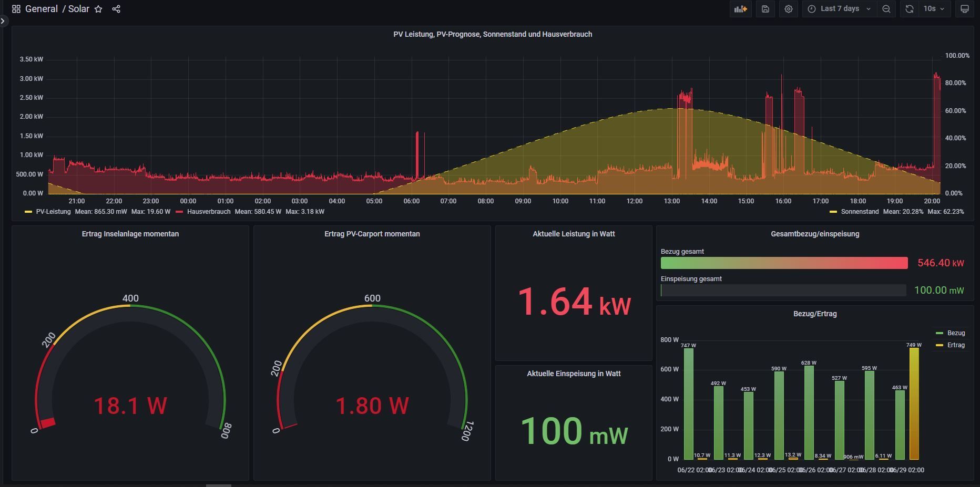This screenshot has width=980, height=487.
Task: Click the Bezug gesamt bar gauge
Action: tap(784, 263)
